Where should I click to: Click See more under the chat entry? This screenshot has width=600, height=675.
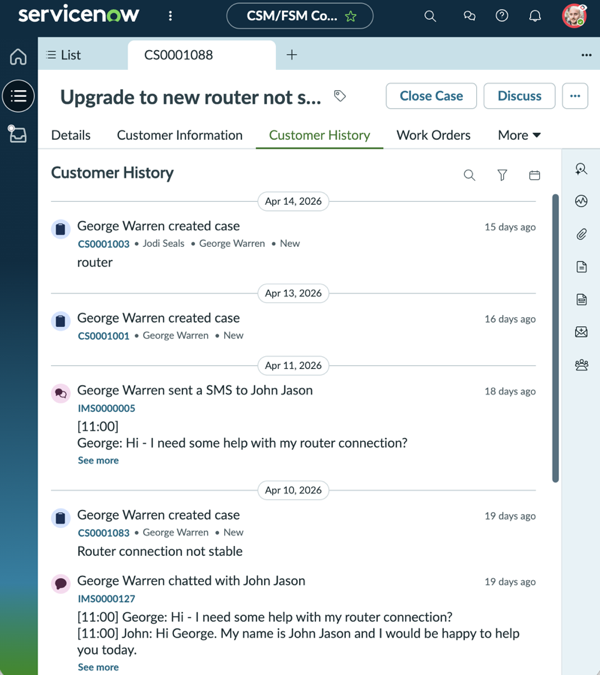pyautogui.click(x=98, y=667)
